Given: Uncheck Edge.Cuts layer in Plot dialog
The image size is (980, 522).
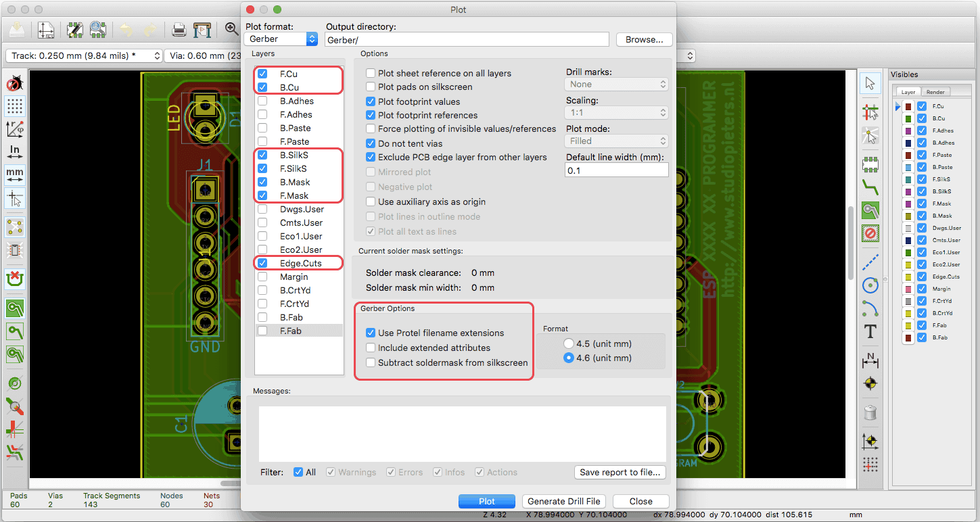Looking at the screenshot, I should (262, 263).
